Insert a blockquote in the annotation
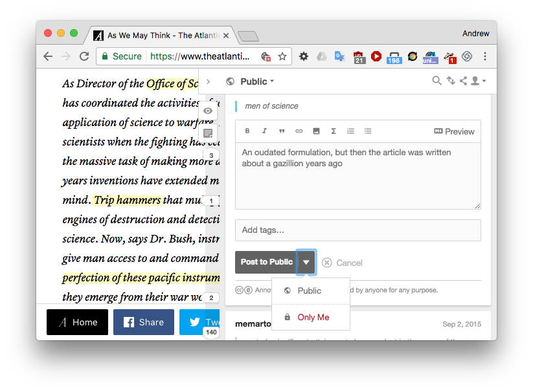 [282, 131]
